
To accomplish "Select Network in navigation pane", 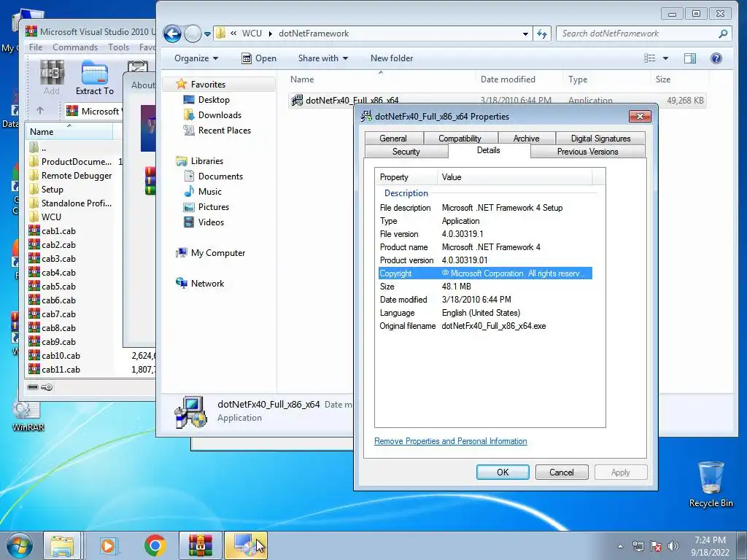I will pyautogui.click(x=207, y=284).
